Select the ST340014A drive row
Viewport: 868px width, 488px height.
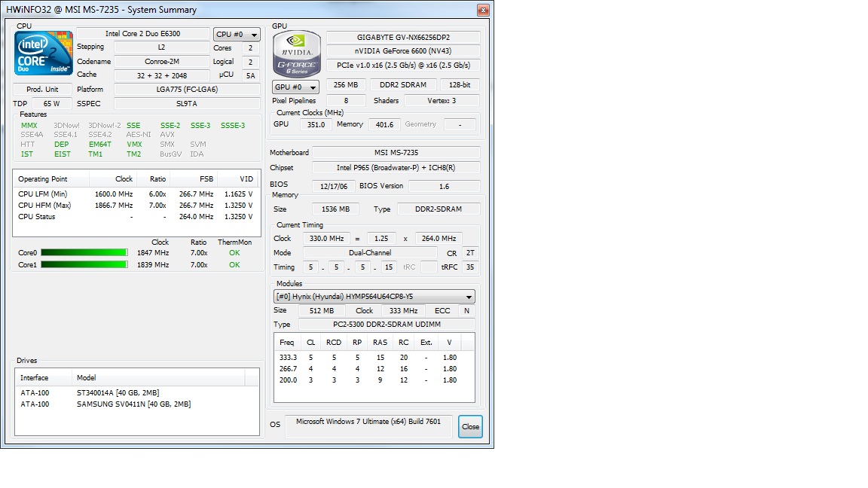pyautogui.click(x=136, y=393)
